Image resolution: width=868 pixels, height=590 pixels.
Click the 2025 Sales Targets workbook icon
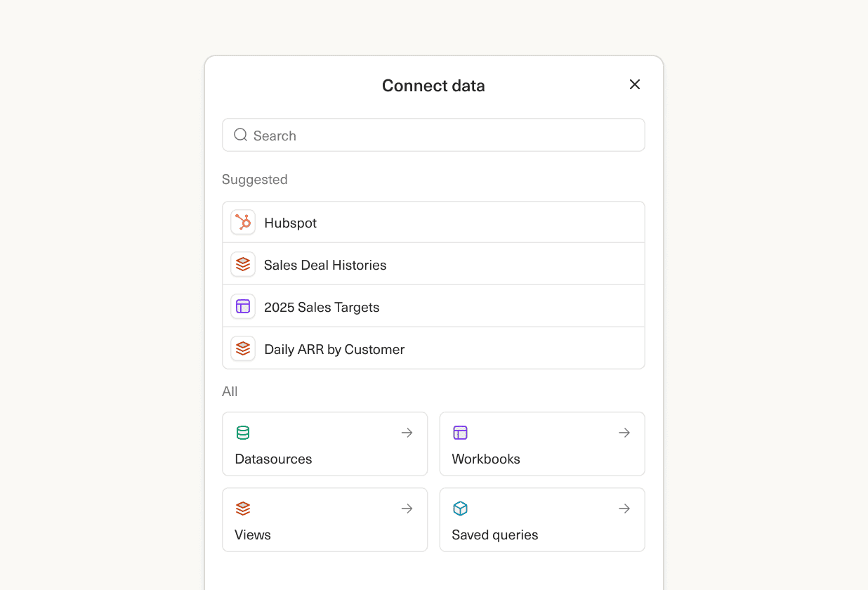(x=242, y=306)
